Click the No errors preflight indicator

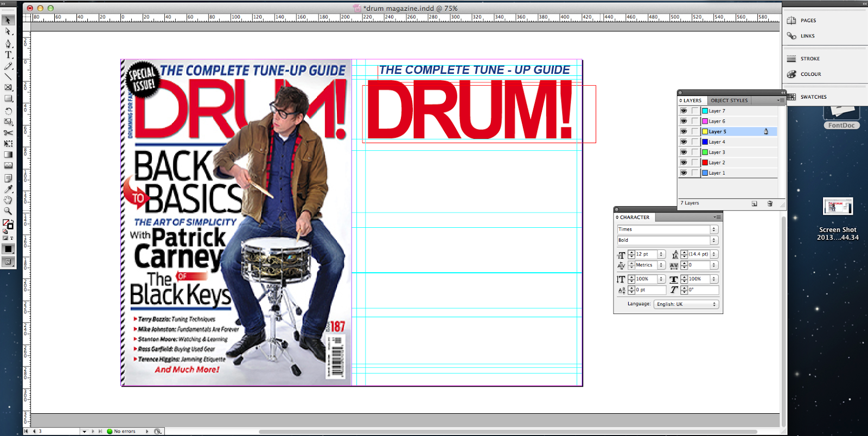[122, 432]
